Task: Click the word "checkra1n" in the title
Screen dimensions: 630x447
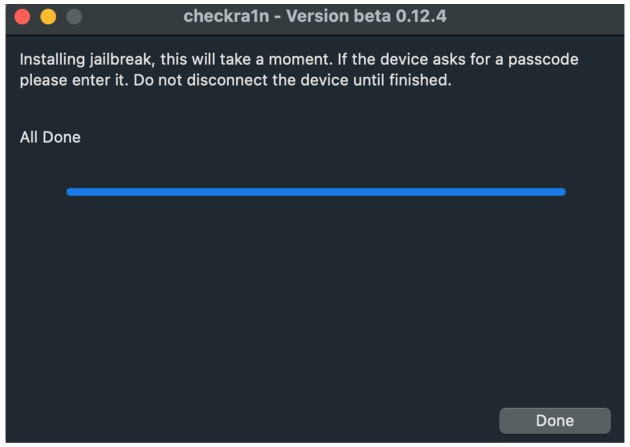Action: (x=224, y=17)
